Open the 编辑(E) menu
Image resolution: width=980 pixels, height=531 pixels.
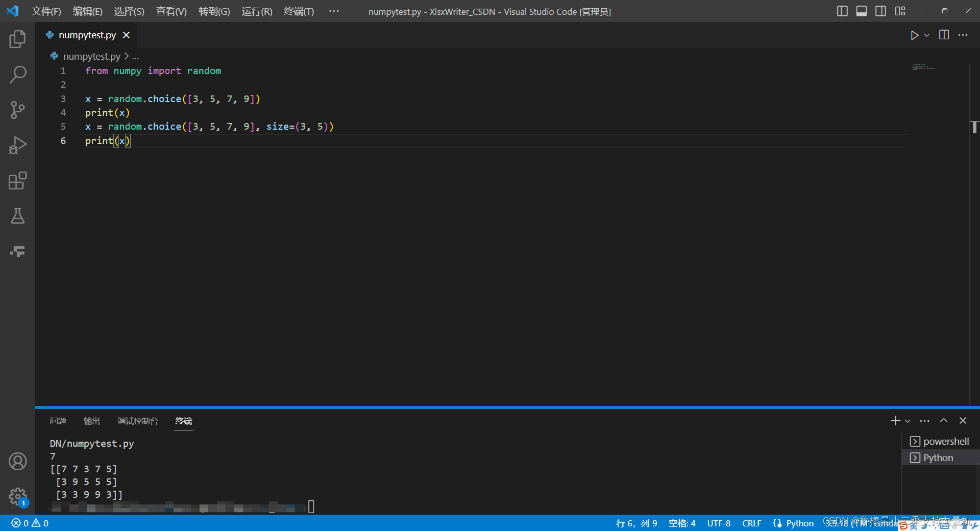(x=88, y=11)
